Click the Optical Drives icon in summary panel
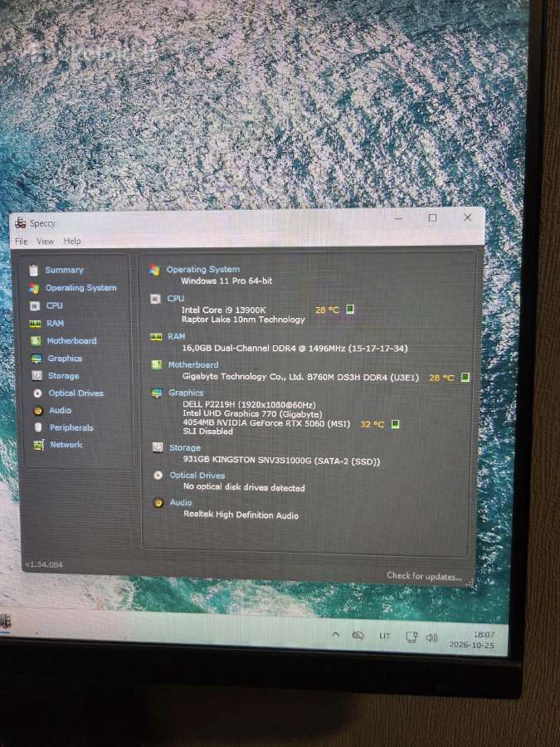 click(x=158, y=476)
